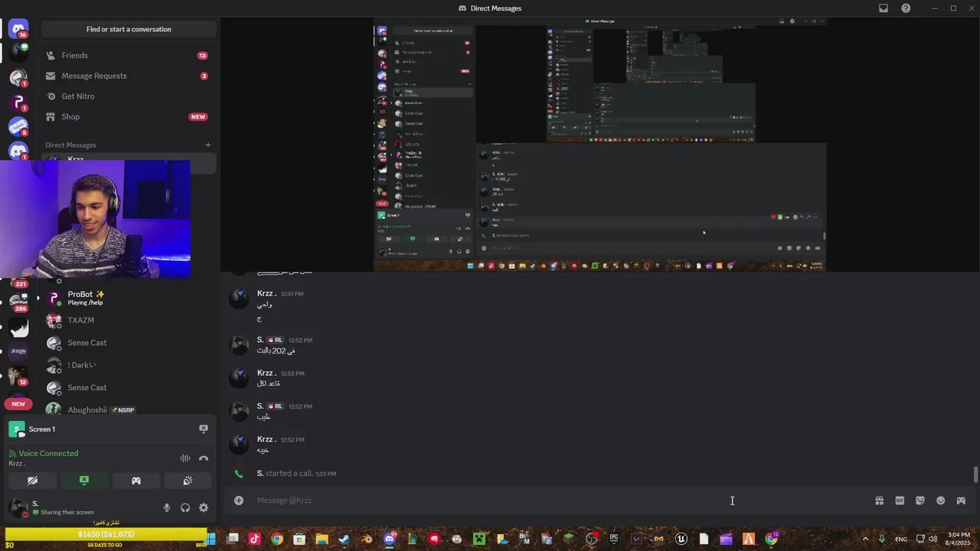The width and height of the screenshot is (980, 551).
Task: Click S. user avatar in bottom panel
Action: click(17, 507)
